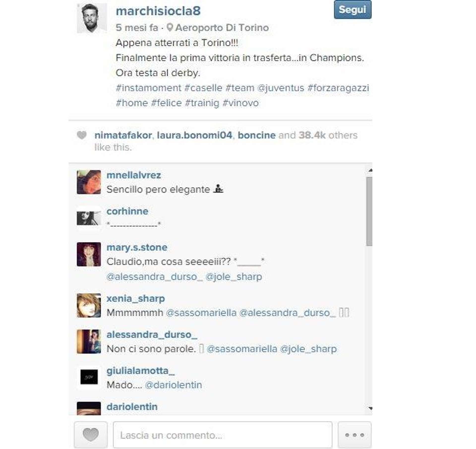Screen dimensions: 476x449
Task: Click mnellalvrez's avatar thumbnail
Action: 89,182
